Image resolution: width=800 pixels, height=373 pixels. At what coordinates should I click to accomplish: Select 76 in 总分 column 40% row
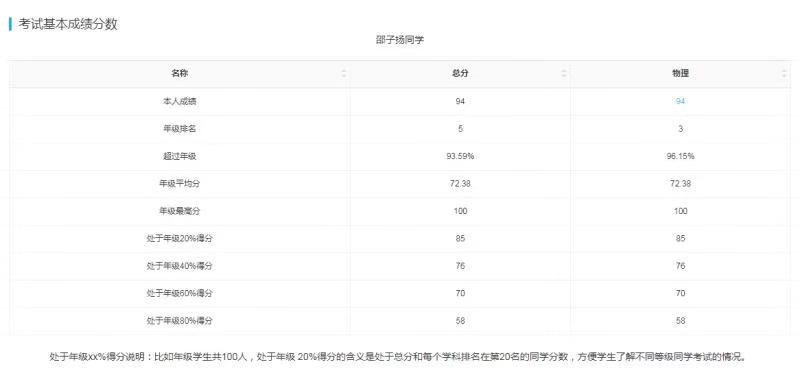point(460,266)
